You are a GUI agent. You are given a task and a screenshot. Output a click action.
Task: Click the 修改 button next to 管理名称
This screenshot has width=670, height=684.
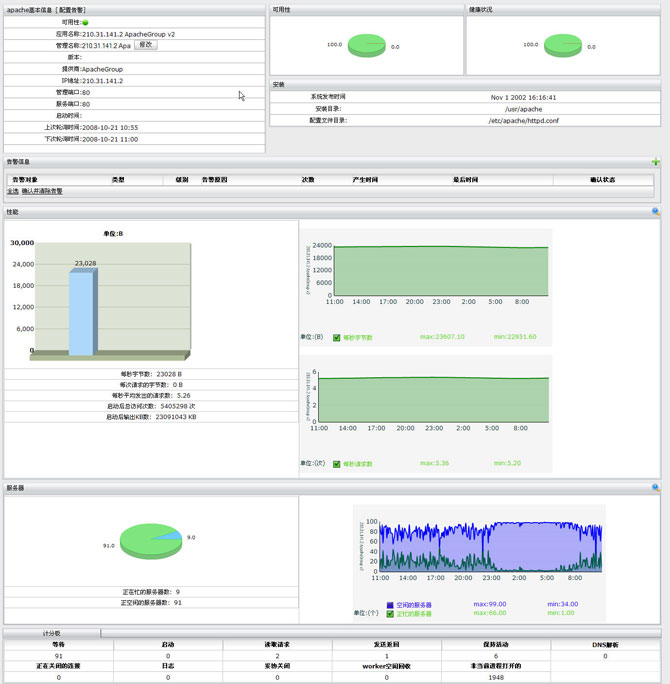[x=146, y=45]
